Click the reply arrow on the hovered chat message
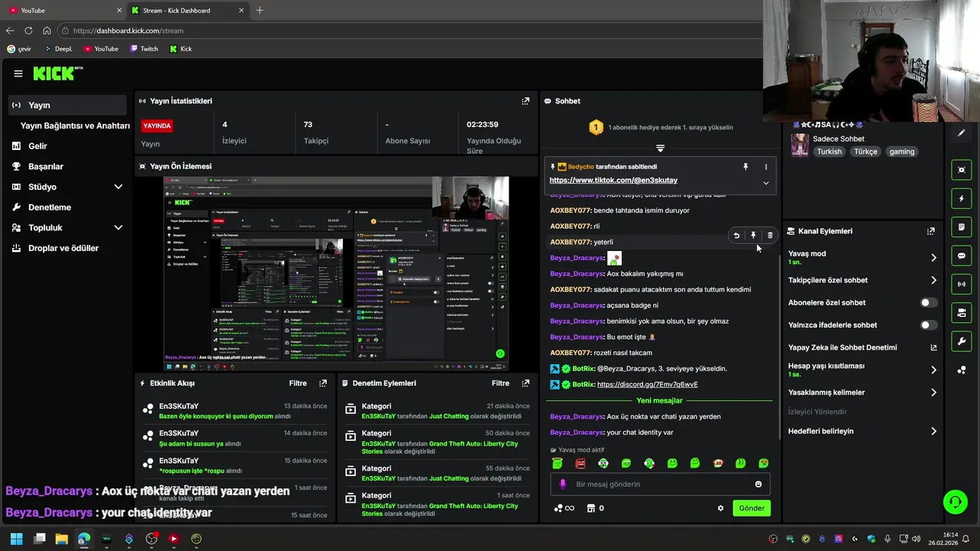 [737, 236]
